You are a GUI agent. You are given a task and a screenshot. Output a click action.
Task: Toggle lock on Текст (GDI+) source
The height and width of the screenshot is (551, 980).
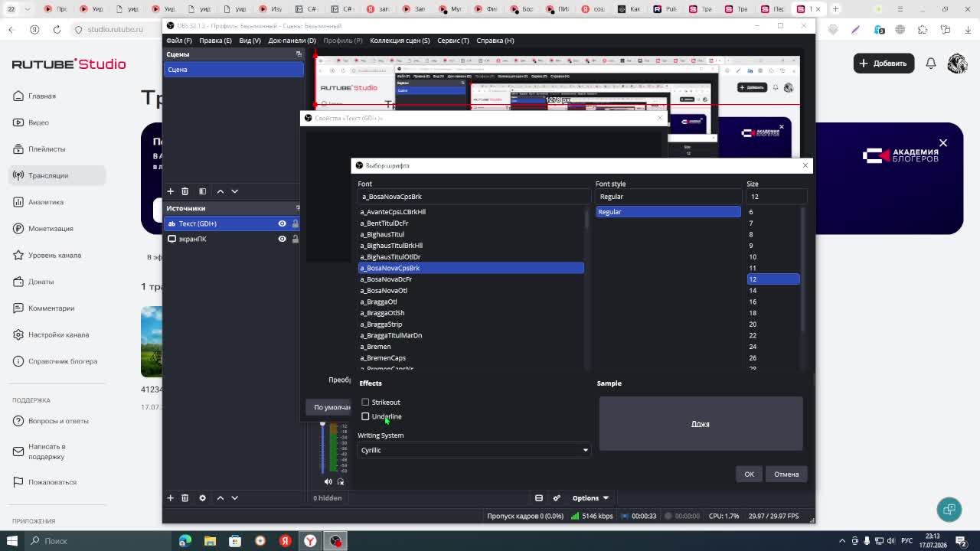295,223
